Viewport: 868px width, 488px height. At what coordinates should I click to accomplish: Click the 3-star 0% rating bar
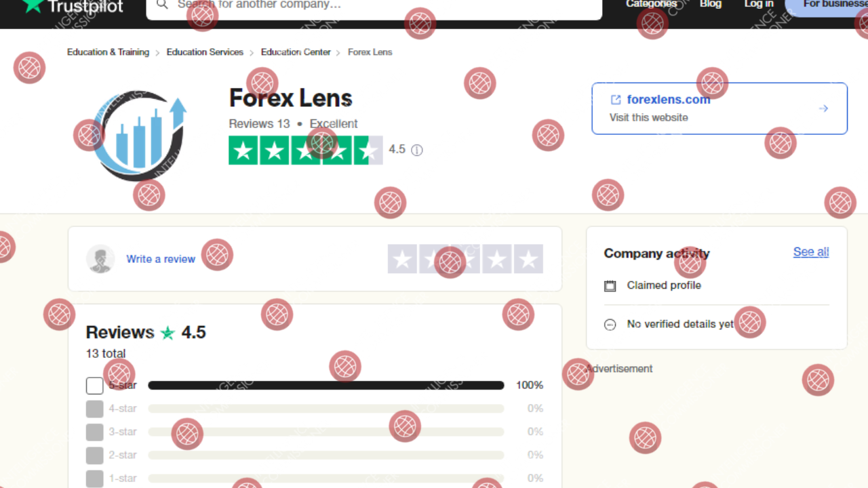(x=326, y=432)
